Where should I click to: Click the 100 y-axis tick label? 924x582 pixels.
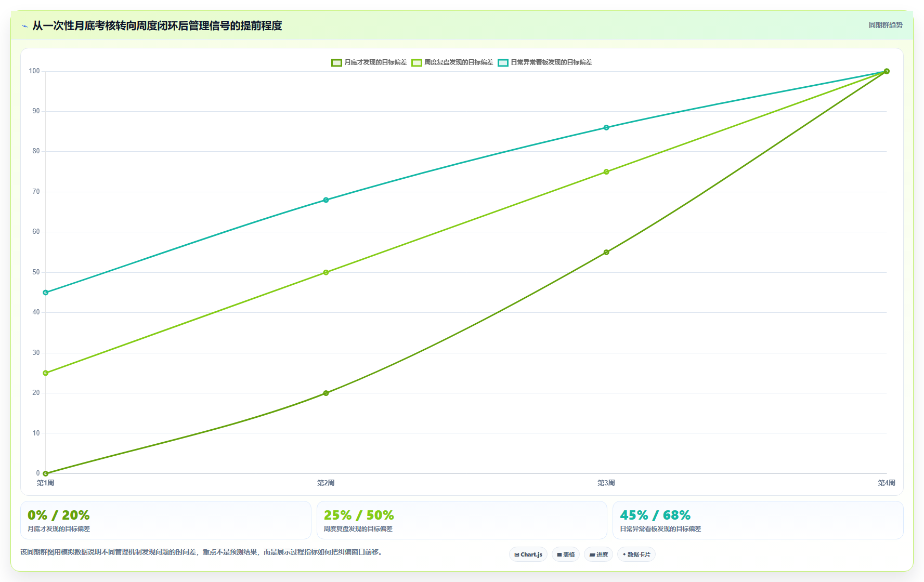pyautogui.click(x=34, y=71)
